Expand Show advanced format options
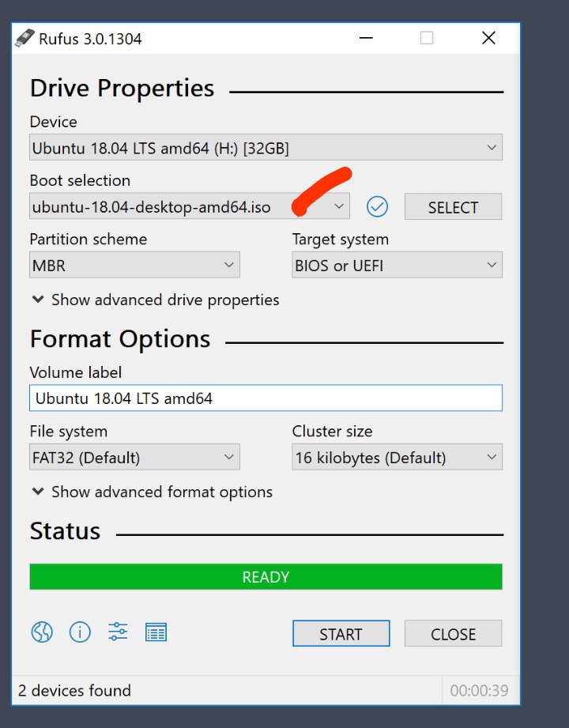This screenshot has width=569, height=728. coord(153,492)
